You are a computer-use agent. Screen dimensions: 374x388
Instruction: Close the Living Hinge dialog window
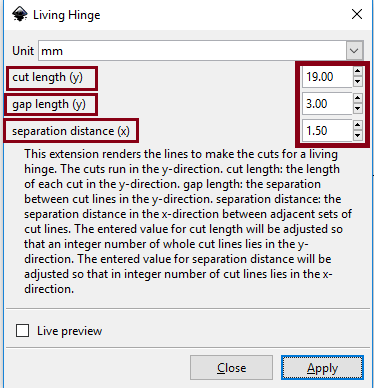coord(357,14)
